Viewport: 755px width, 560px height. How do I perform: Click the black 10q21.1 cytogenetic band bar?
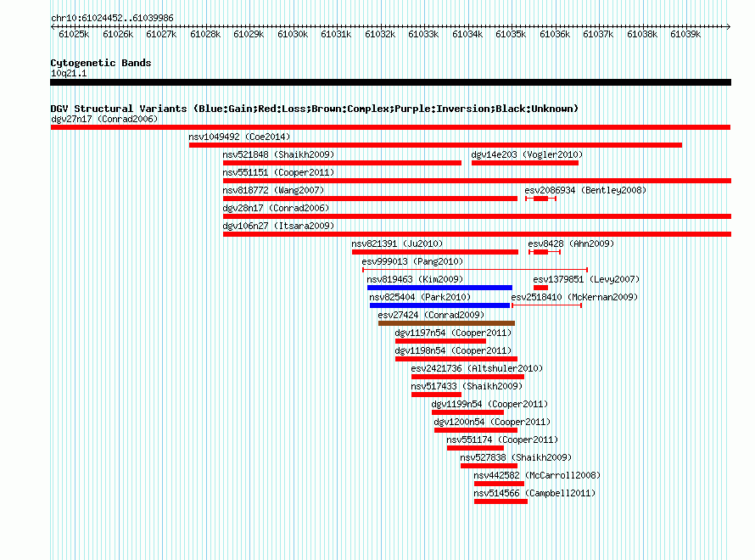click(390, 82)
